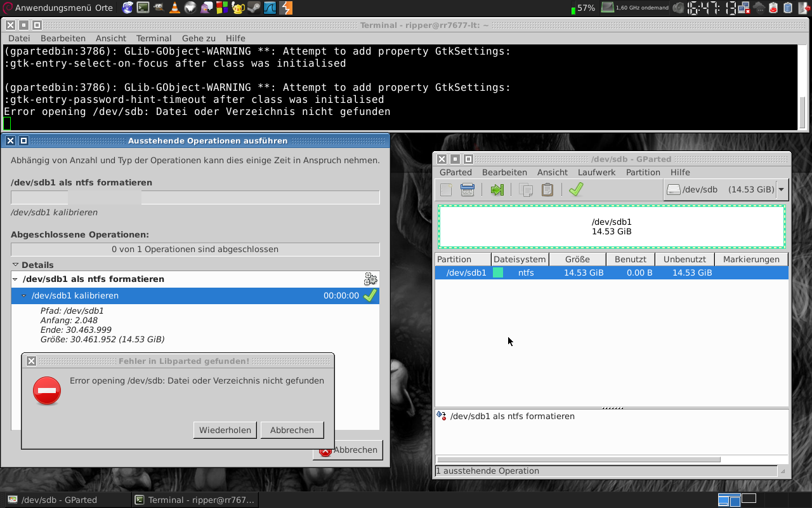Click the New partition icon in GParted toolbar
812x508 pixels.
(446, 190)
